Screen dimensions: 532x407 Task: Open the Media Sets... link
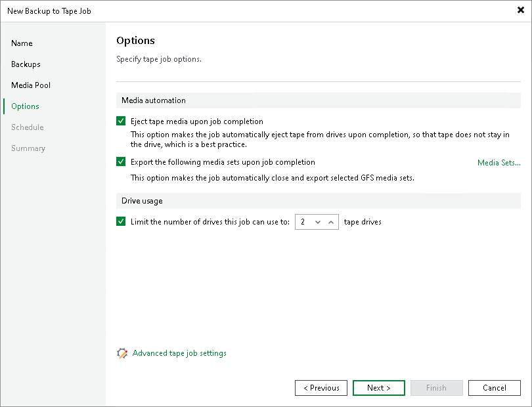(499, 162)
